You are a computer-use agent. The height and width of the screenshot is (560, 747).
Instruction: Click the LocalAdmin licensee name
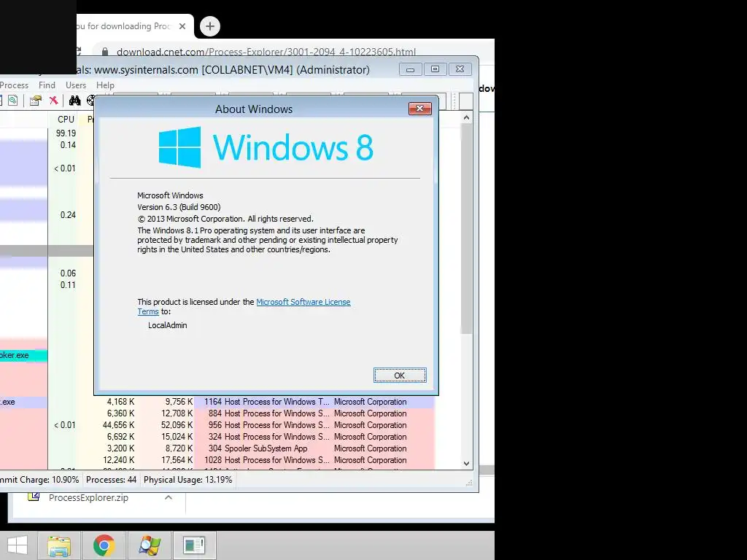[x=167, y=325]
